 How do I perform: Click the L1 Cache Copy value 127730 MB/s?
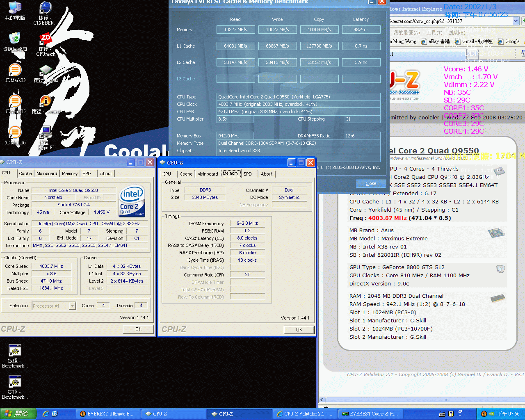(x=319, y=46)
